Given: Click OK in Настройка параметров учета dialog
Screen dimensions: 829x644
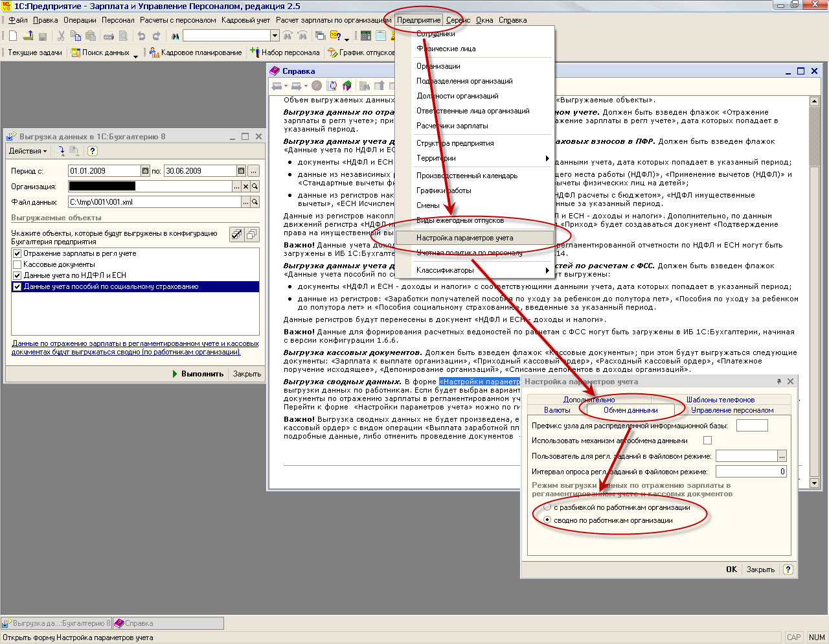Looking at the screenshot, I should (731, 569).
